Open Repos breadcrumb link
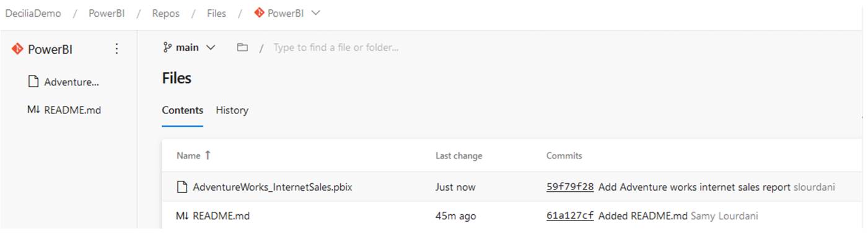The width and height of the screenshot is (868, 244). (x=165, y=13)
